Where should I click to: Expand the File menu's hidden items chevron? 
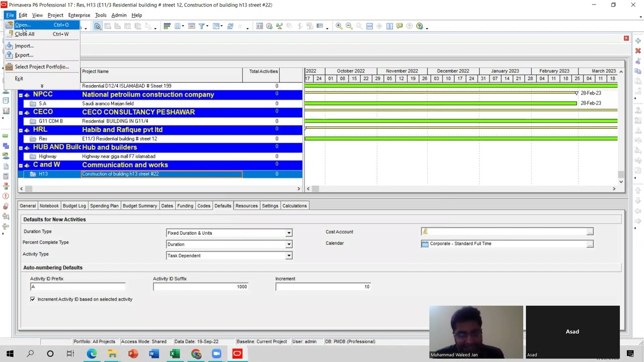42,86
